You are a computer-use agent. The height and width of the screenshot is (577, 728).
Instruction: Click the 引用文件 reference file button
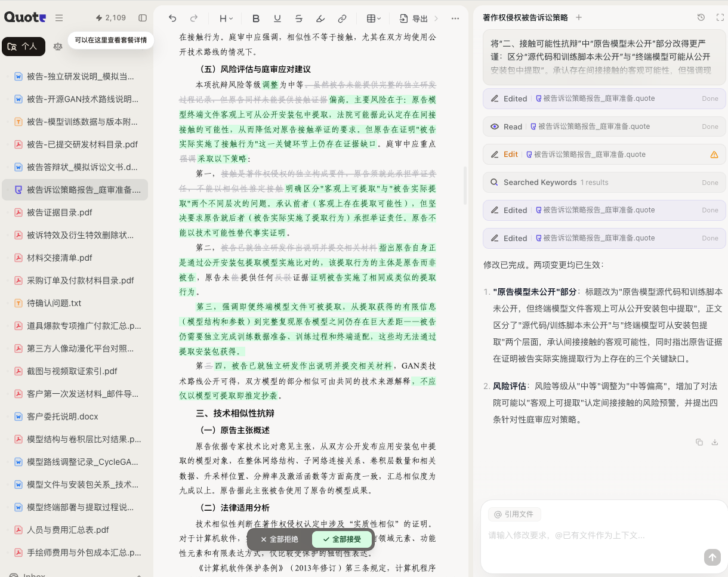tap(514, 514)
